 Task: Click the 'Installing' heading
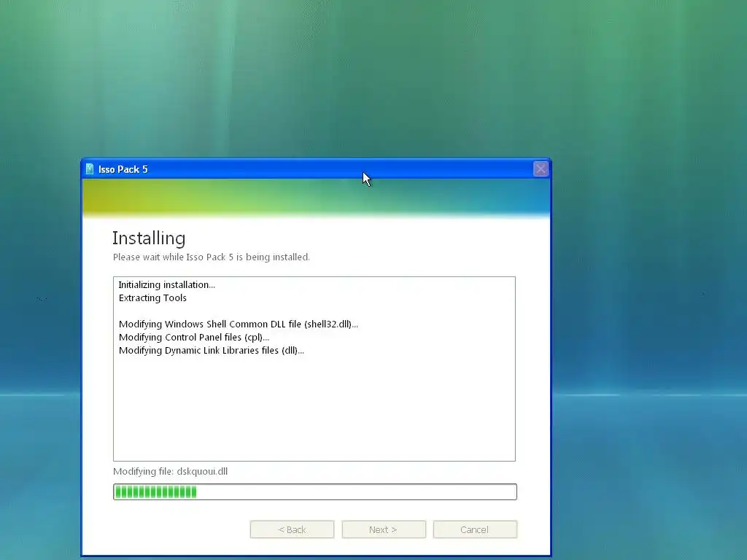click(149, 238)
